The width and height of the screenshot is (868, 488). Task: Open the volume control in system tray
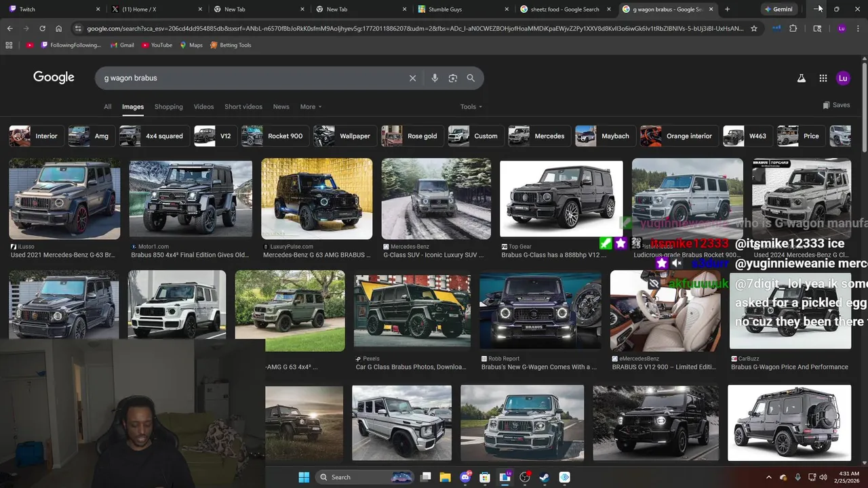[x=823, y=477]
